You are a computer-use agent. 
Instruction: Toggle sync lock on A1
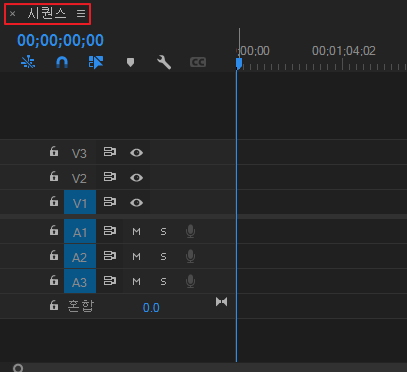pyautogui.click(x=110, y=231)
